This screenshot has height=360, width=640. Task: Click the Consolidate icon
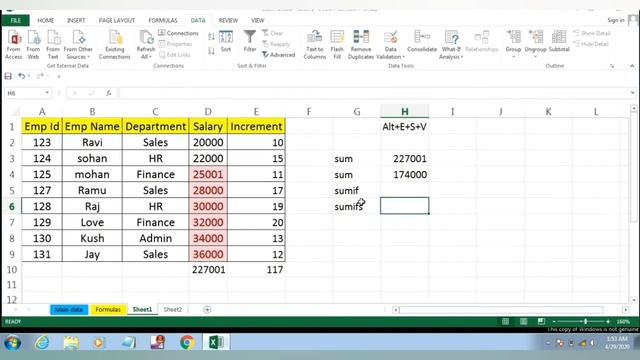(422, 41)
